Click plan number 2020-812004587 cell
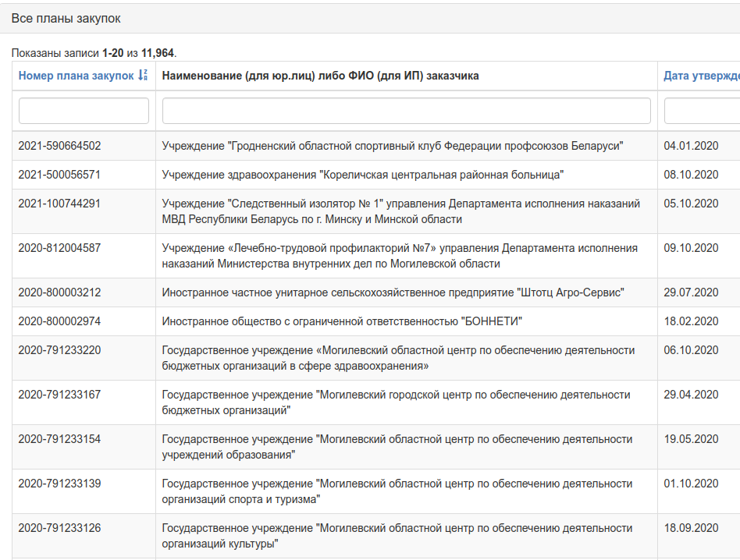This screenshot has width=740, height=560. pyautogui.click(x=84, y=256)
